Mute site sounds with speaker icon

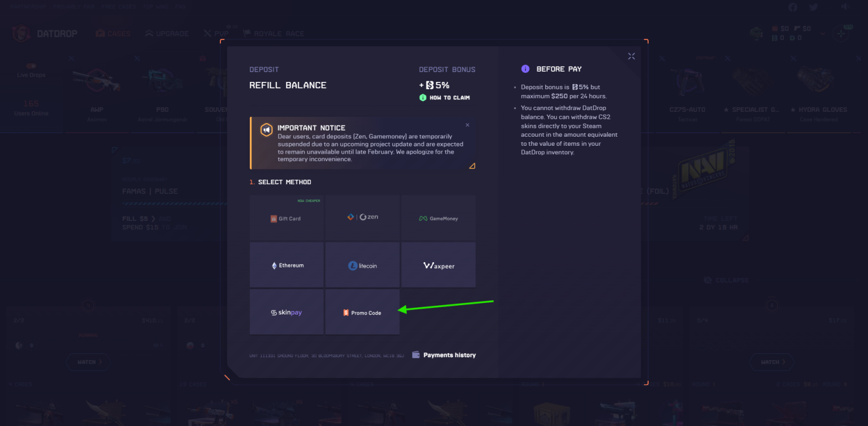point(845,7)
